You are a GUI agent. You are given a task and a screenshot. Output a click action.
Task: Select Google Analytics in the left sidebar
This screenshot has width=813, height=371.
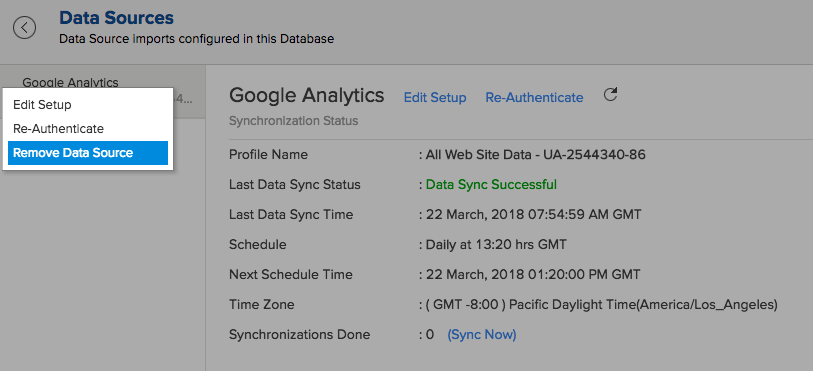[71, 82]
